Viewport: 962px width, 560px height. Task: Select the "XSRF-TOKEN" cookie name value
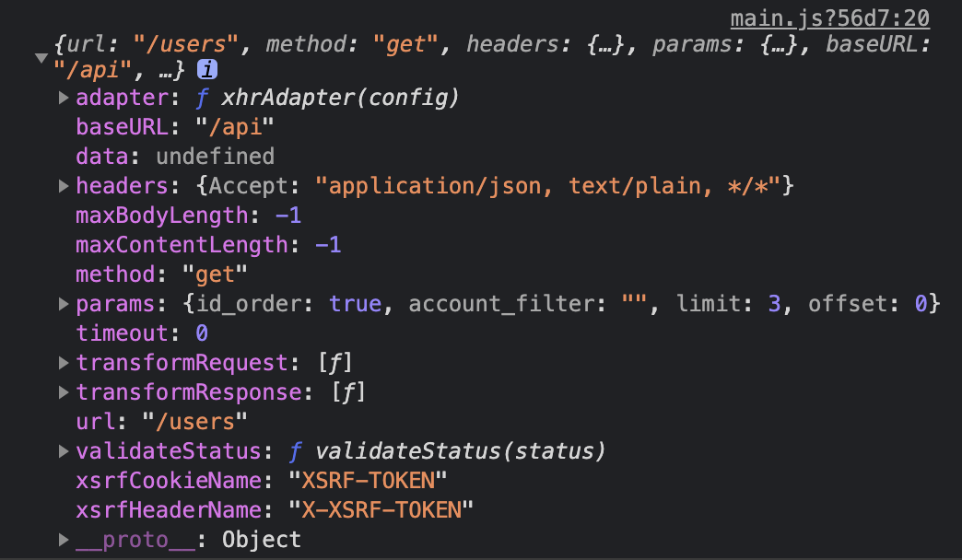pos(368,480)
